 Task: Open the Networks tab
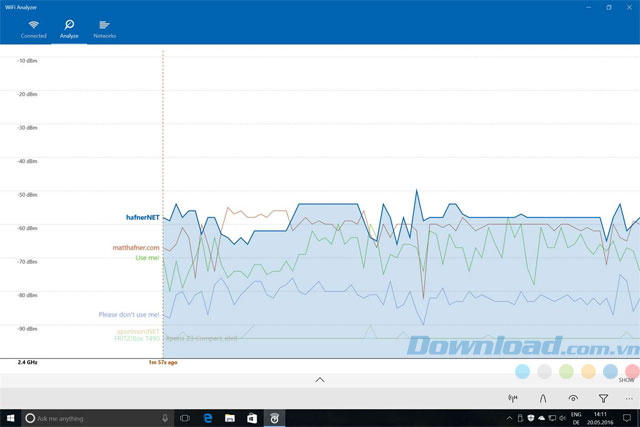pyautogui.click(x=104, y=27)
